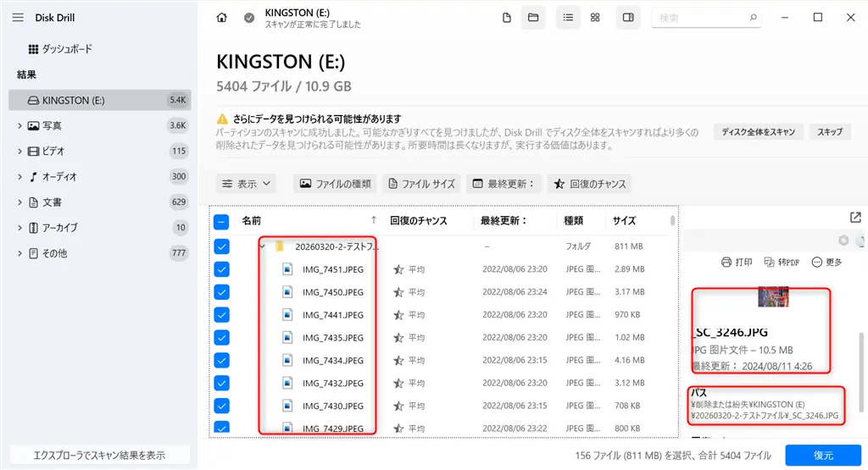Click the 検索 search field
The height and width of the screenshot is (470, 868).
(706, 18)
